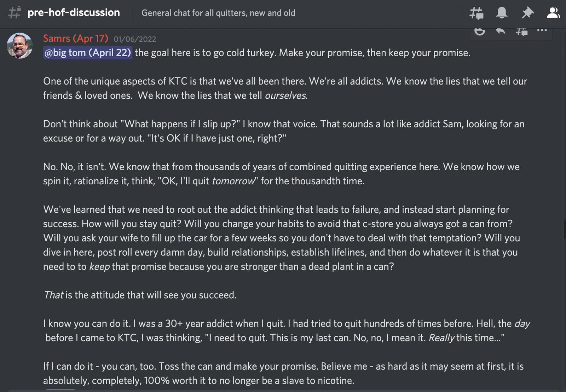Add a reaction to Samrs' message

480,31
